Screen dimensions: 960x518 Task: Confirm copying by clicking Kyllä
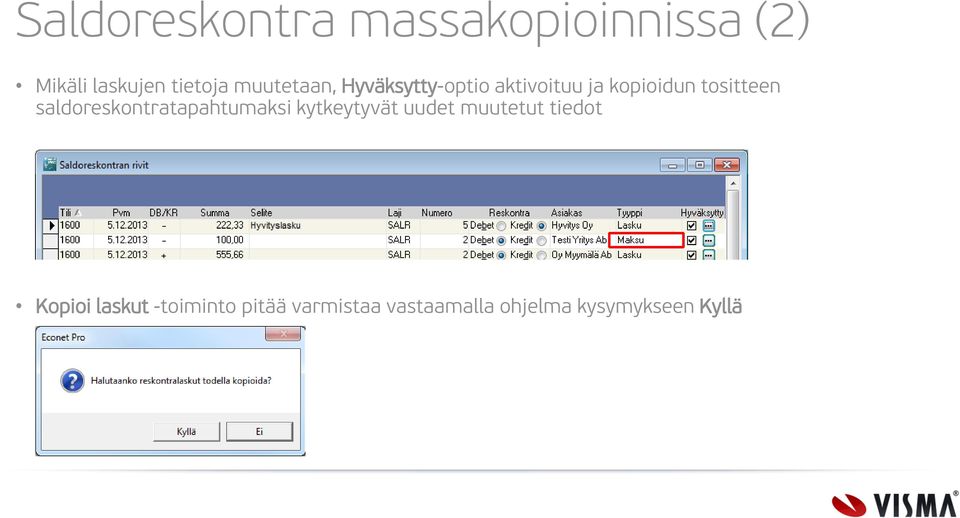click(x=186, y=432)
